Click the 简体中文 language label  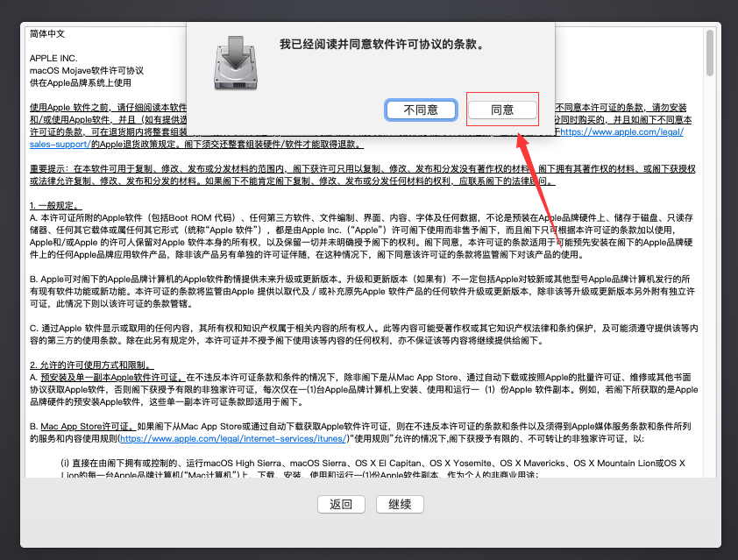pos(47,33)
